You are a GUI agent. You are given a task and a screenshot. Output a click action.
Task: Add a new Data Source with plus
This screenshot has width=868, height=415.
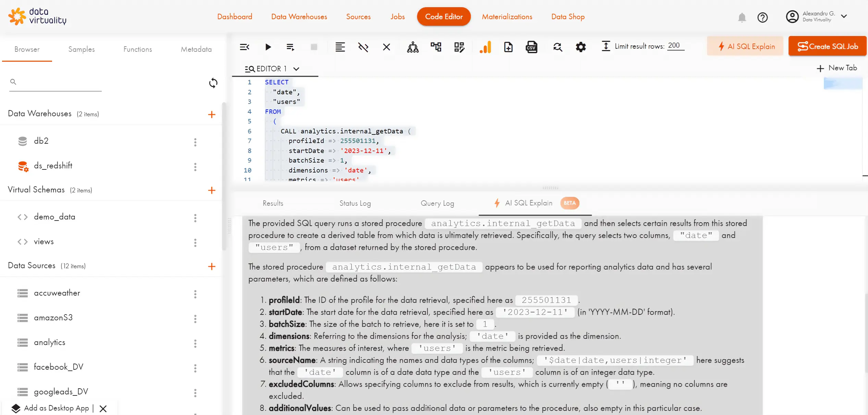(x=212, y=266)
